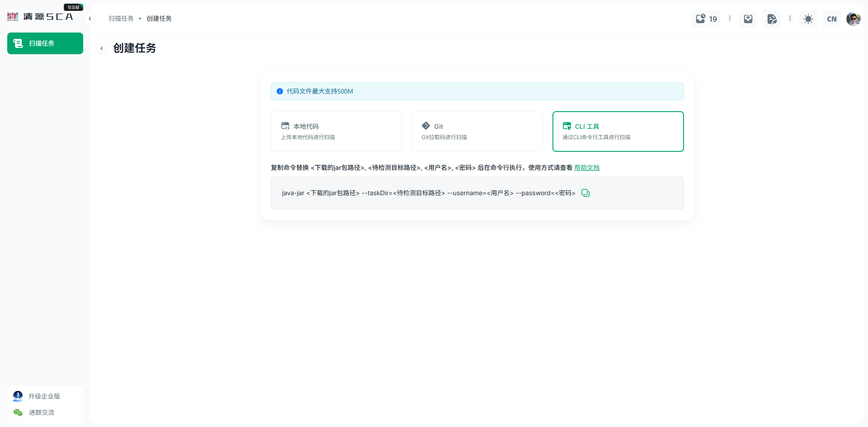
Task: Open the report document icon in the header
Action: pos(772,19)
